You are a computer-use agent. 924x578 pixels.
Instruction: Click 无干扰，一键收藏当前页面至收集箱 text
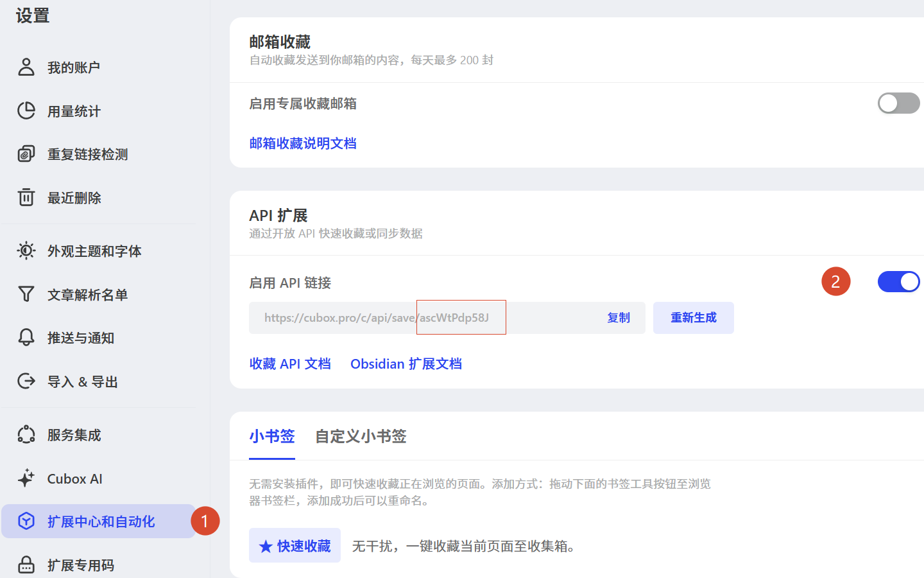(x=466, y=546)
